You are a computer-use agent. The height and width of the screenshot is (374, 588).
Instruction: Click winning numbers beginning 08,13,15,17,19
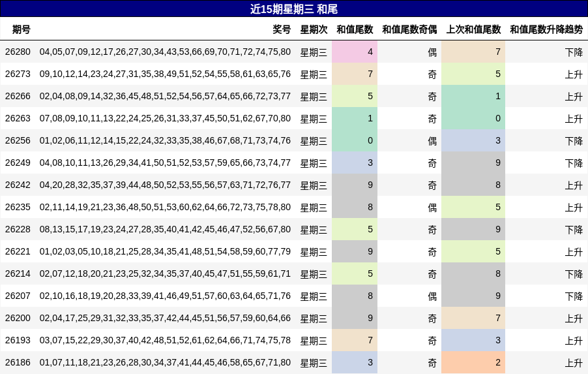coord(165,229)
